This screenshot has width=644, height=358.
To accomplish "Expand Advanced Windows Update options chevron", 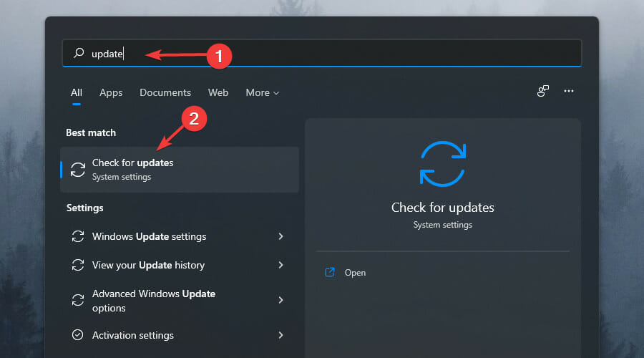I will 281,300.
